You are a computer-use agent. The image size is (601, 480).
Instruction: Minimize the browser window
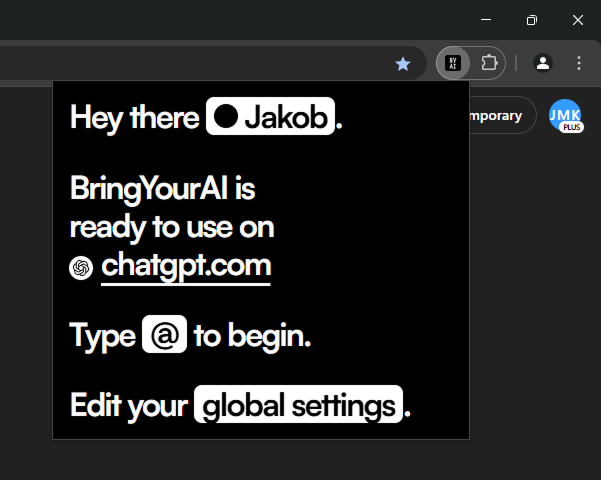(486, 20)
